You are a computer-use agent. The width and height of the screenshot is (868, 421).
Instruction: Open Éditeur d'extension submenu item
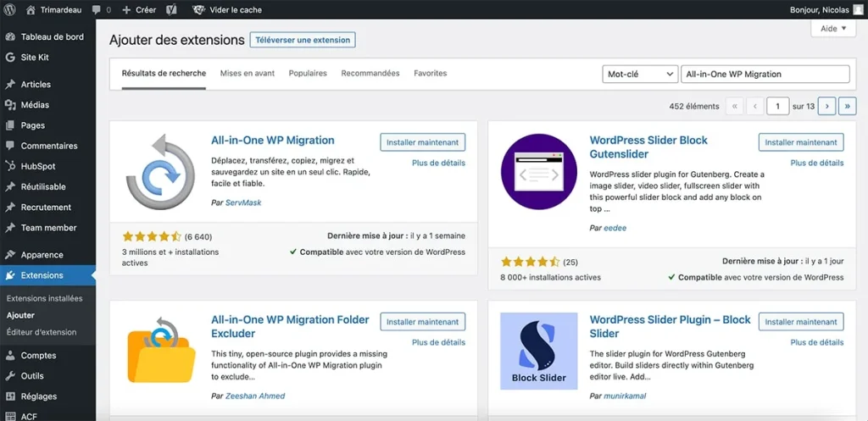[x=42, y=333]
